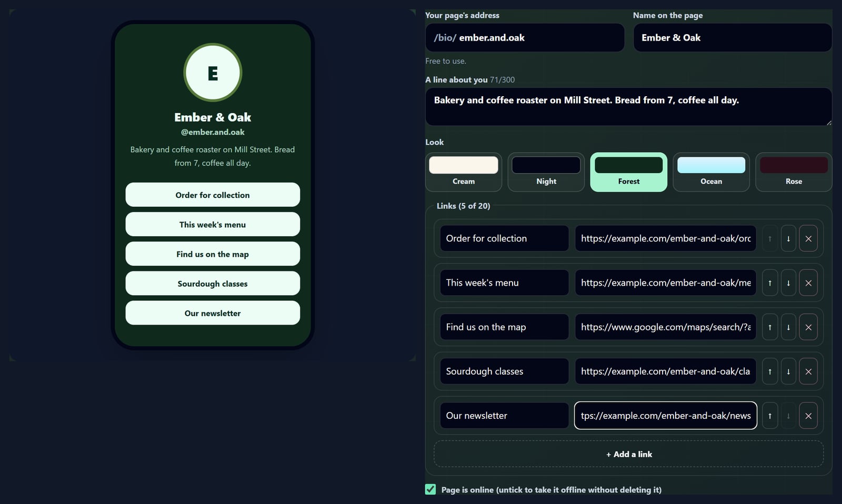Move 'This week's menu' link up

click(770, 283)
